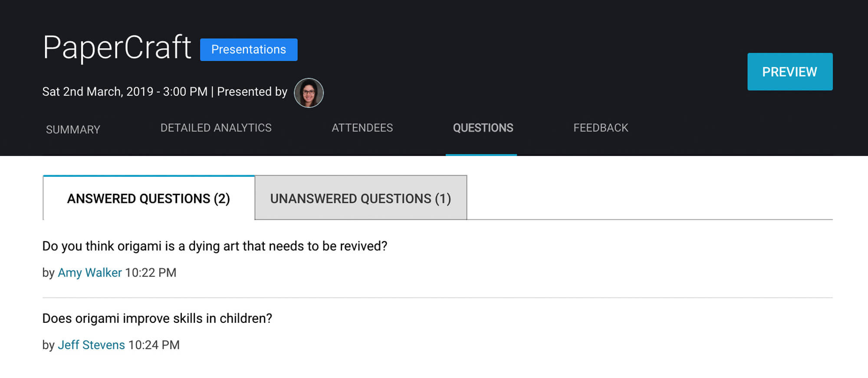Open Jeff Stevens' profile link
The width and height of the screenshot is (868, 378).
(x=91, y=345)
